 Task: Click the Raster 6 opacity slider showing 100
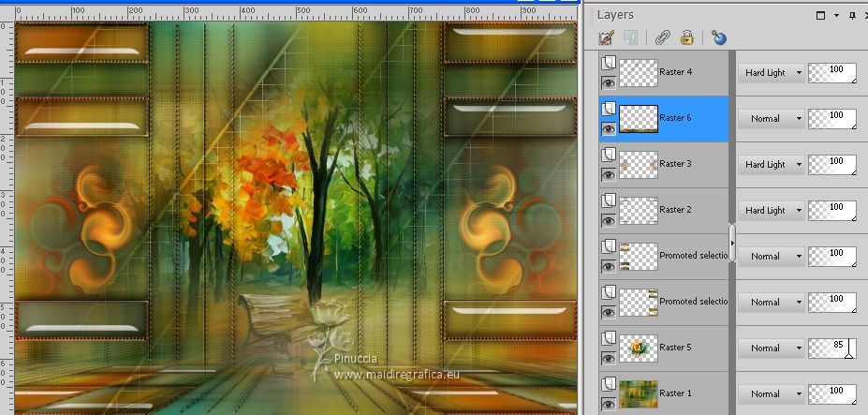[x=832, y=119]
